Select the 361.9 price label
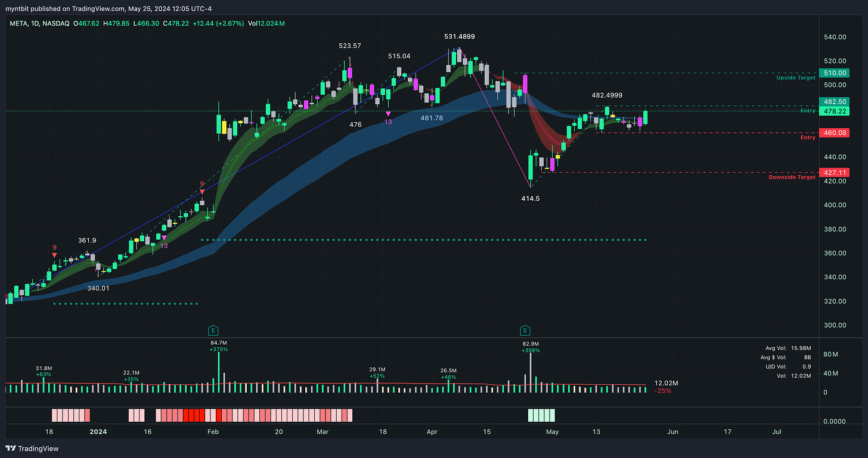The width and height of the screenshot is (868, 458). pyautogui.click(x=87, y=240)
